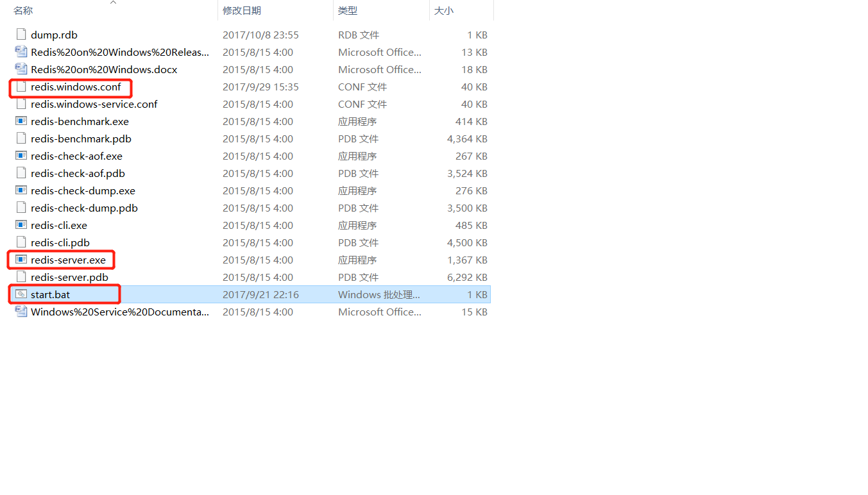868x495 pixels.
Task: Select the start.bat file name
Action: (51, 294)
